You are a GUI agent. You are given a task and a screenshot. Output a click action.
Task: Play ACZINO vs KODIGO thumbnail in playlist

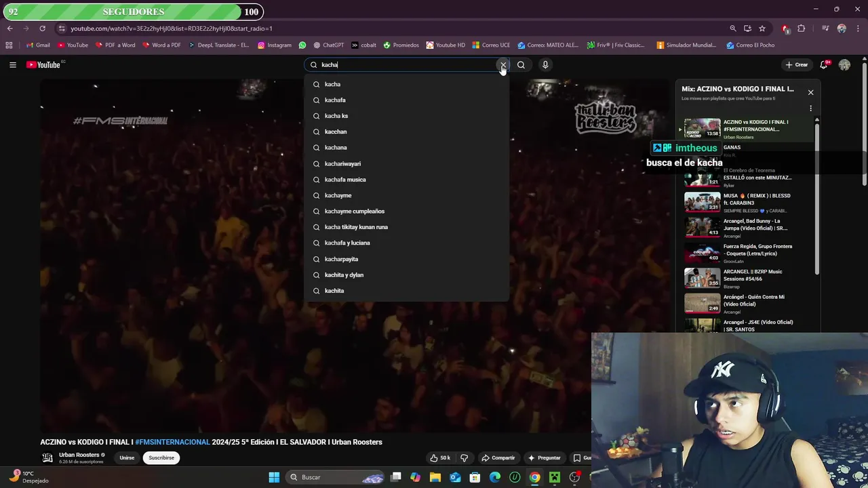click(x=702, y=128)
